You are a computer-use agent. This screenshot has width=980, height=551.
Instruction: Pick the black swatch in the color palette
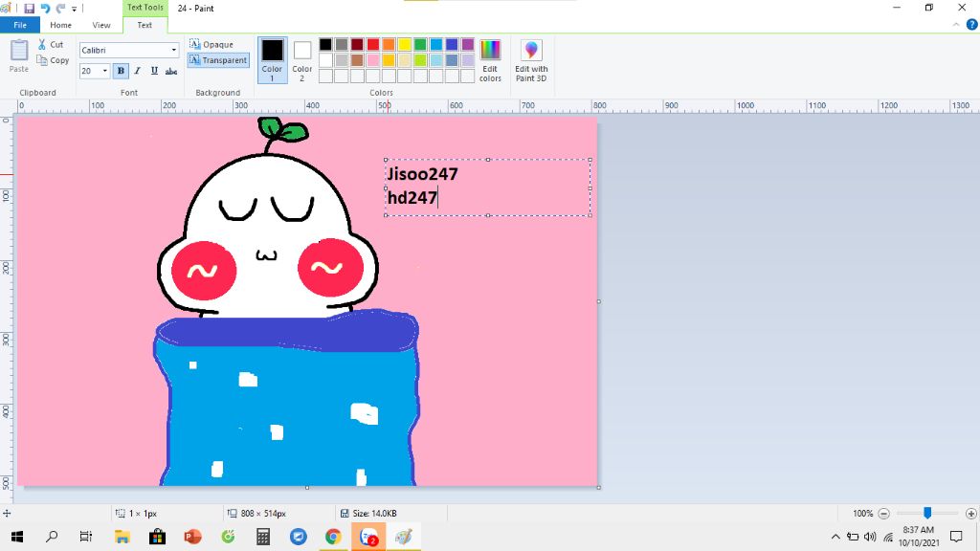click(325, 44)
